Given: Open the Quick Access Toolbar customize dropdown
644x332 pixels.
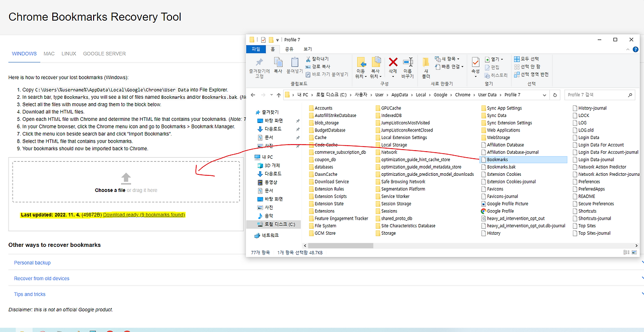Looking at the screenshot, I should [278, 39].
